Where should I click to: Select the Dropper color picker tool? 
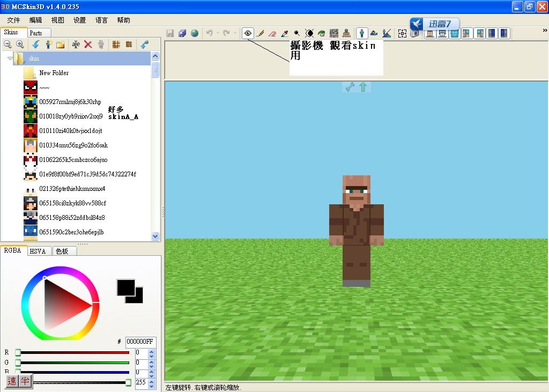click(x=285, y=33)
